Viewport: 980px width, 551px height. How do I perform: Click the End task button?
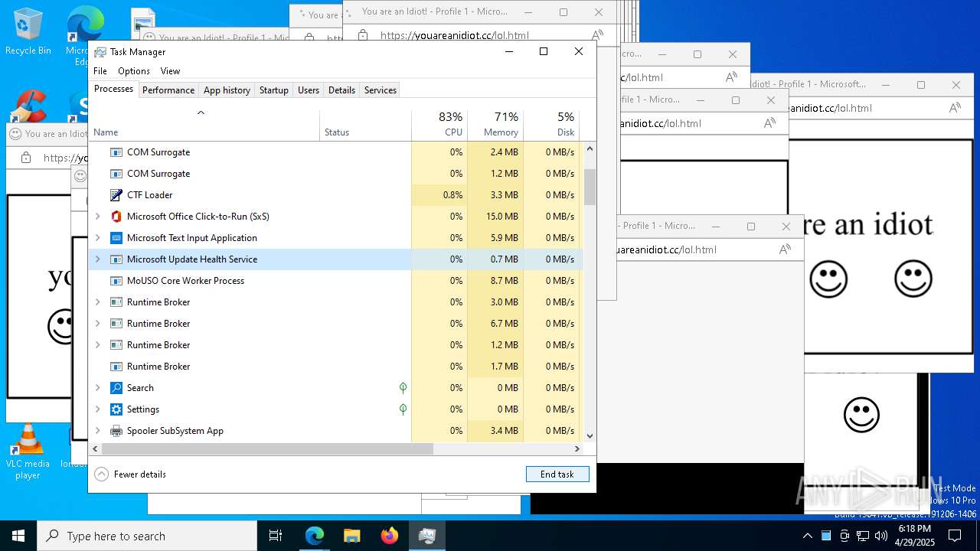[557, 474]
